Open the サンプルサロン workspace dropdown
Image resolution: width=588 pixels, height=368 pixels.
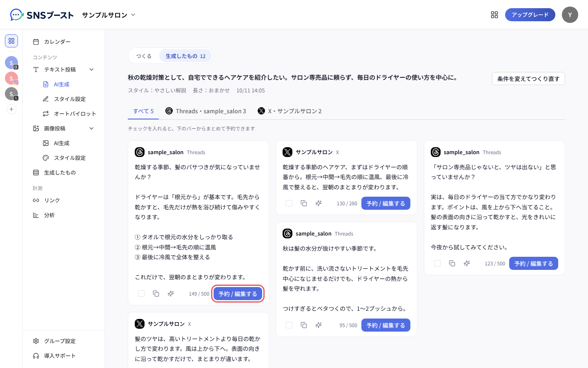coord(109,15)
